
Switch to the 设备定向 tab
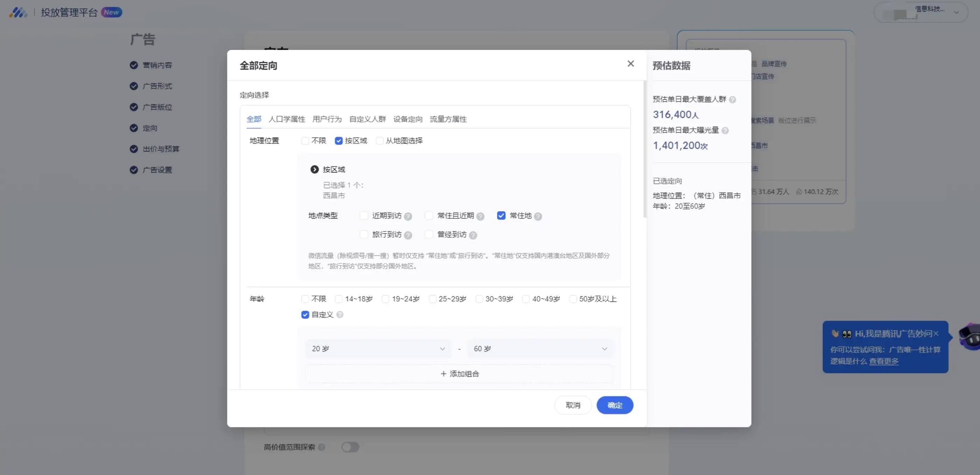pyautogui.click(x=408, y=119)
